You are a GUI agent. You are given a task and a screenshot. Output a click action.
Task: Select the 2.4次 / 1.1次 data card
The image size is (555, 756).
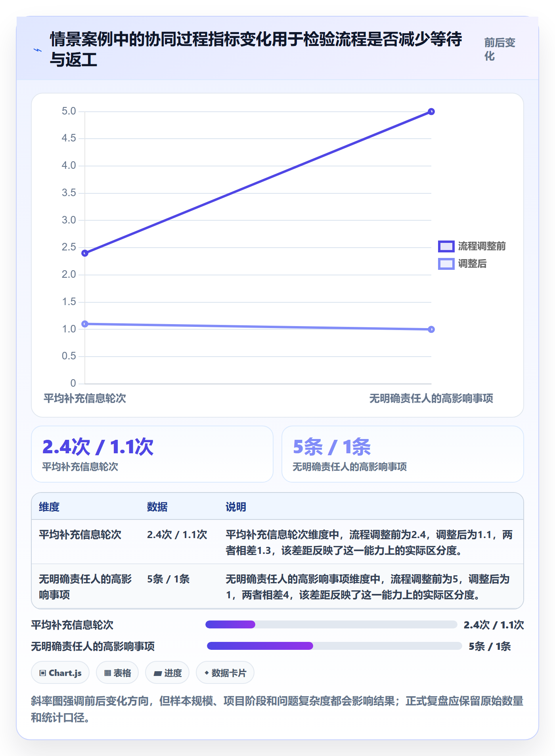(152, 454)
